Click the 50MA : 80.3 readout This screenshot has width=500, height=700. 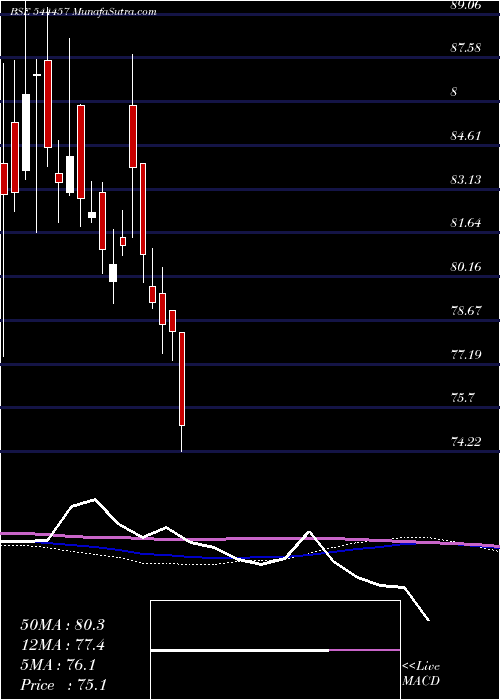[x=62, y=625]
